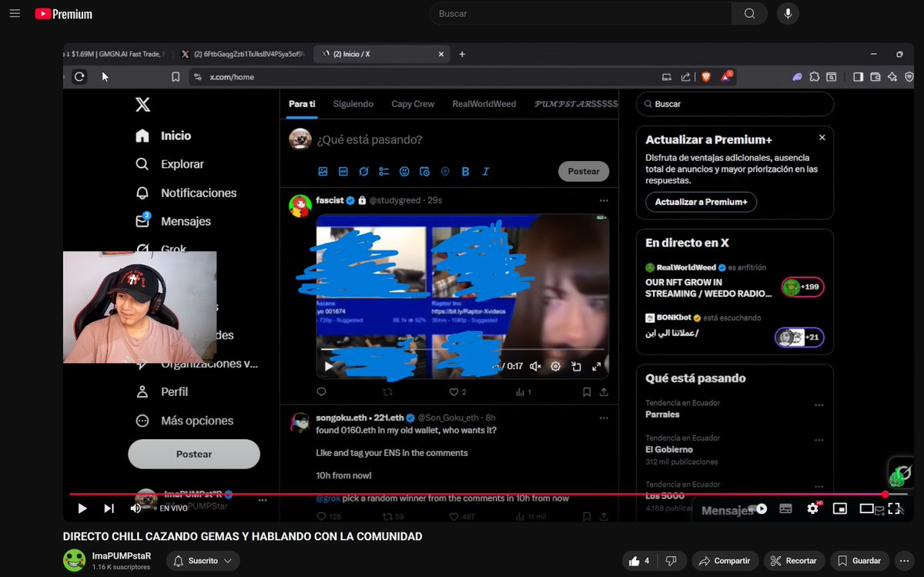Image resolution: width=924 pixels, height=577 pixels.
Task: Open the ImaPUMPstaR channel avatar
Action: click(x=74, y=560)
